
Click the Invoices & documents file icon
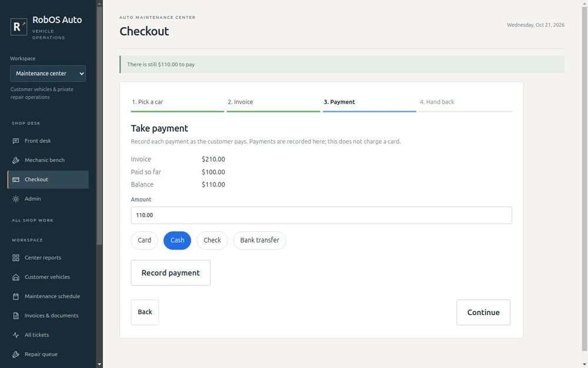(16, 316)
